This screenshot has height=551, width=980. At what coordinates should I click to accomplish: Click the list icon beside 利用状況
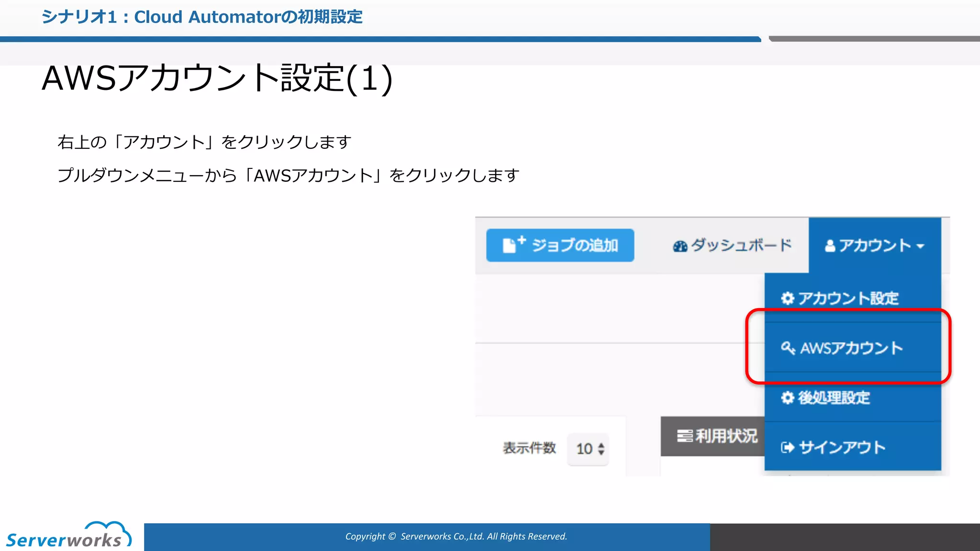coord(685,436)
